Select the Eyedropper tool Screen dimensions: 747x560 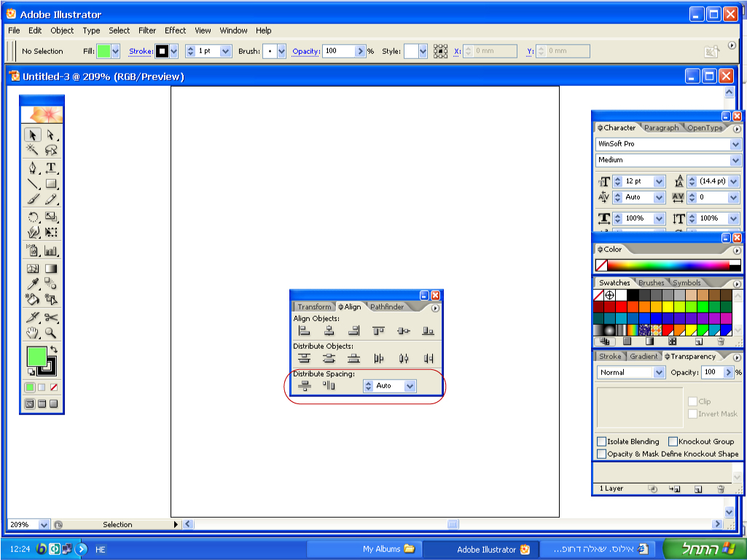point(32,284)
